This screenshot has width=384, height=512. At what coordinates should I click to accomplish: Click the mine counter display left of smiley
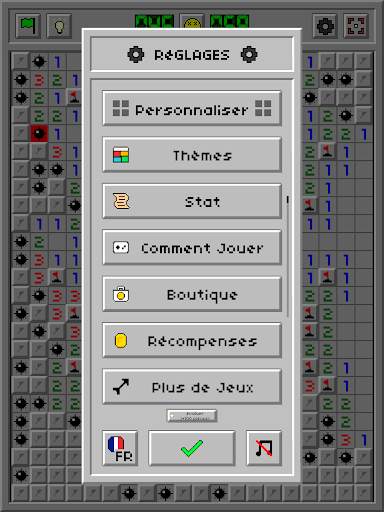[x=154, y=21]
